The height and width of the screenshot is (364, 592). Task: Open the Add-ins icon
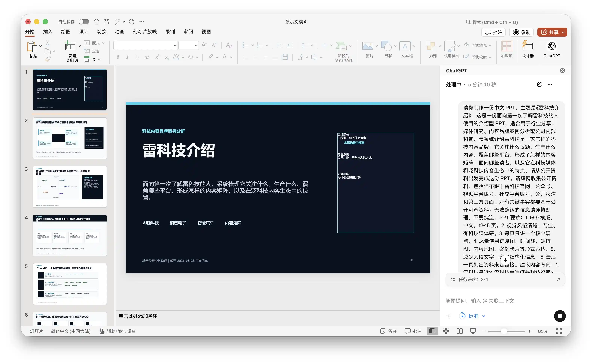[x=506, y=46]
